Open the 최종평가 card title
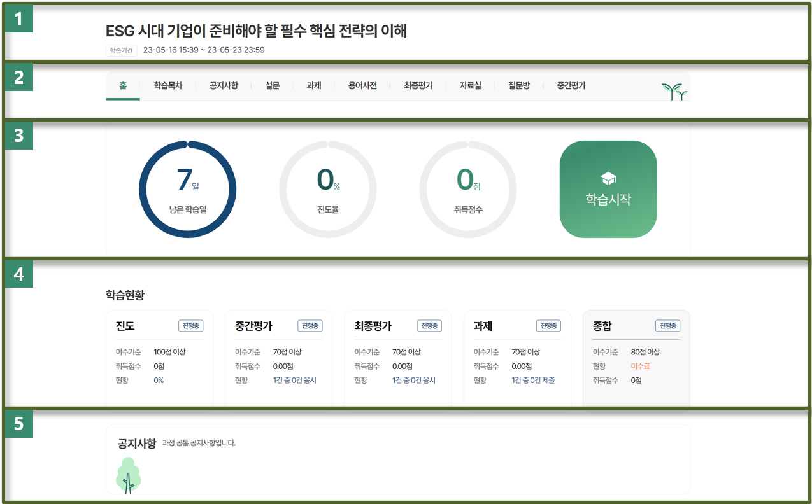 point(373,326)
